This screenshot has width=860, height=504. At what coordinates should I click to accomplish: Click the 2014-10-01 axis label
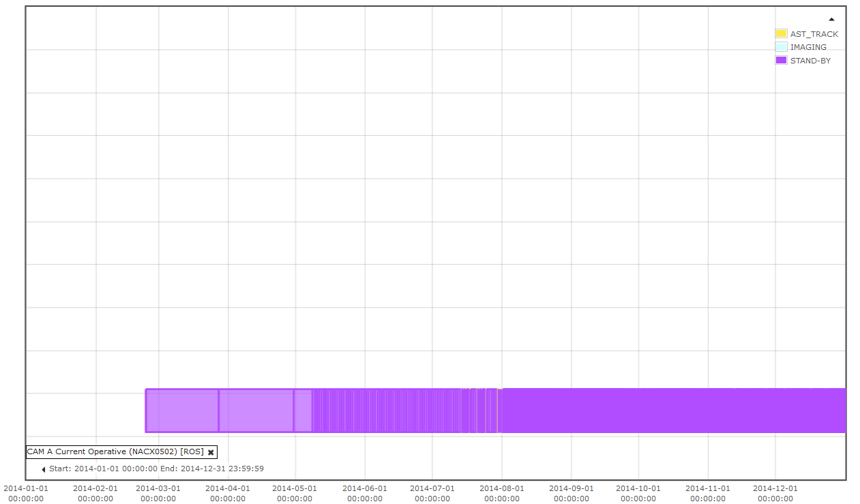click(638, 493)
